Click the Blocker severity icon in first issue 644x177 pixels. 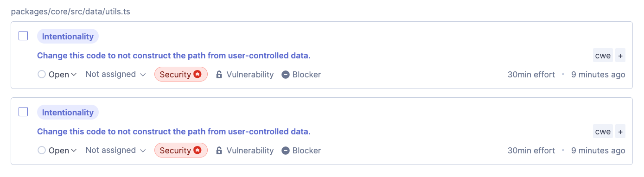tap(286, 74)
